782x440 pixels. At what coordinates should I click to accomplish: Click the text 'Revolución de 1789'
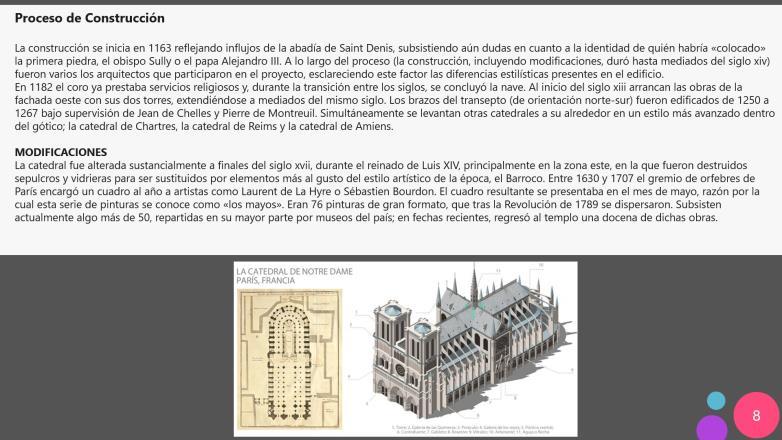click(x=549, y=204)
